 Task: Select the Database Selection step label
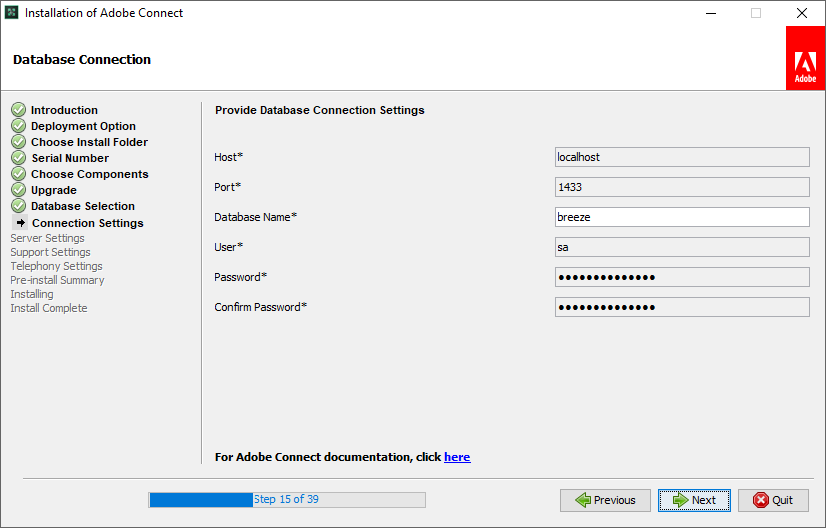click(x=83, y=206)
